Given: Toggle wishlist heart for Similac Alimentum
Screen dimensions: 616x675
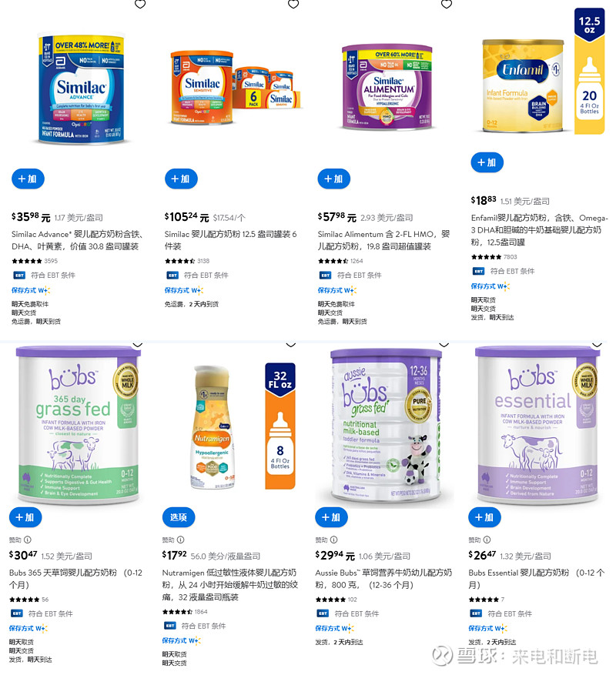Looking at the screenshot, I should [x=447, y=5].
